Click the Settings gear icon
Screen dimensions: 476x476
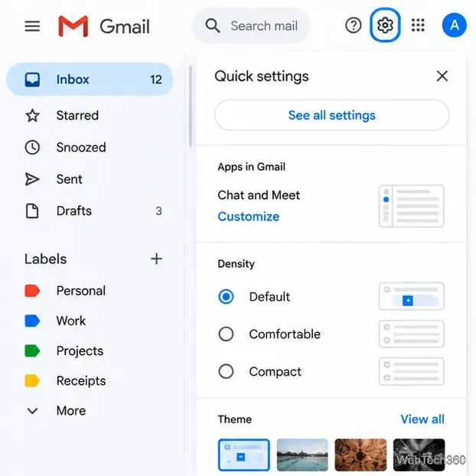point(385,25)
